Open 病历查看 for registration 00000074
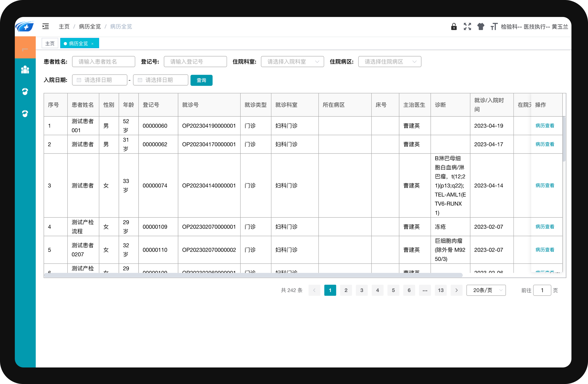 (x=545, y=185)
